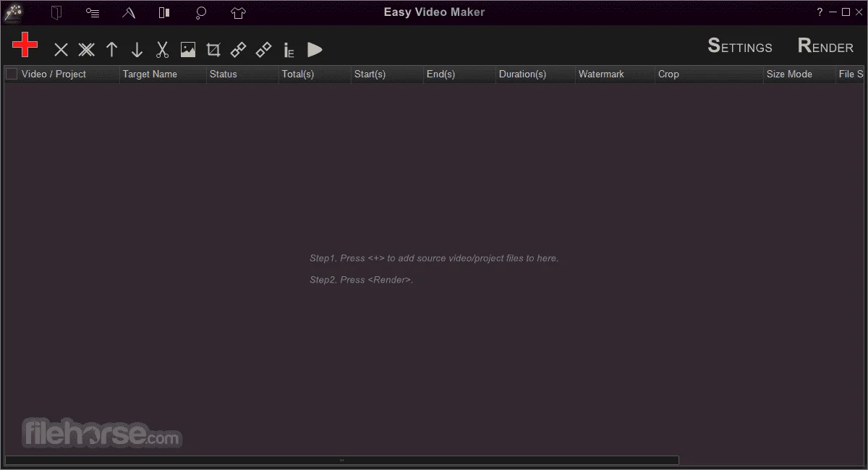Image resolution: width=868 pixels, height=470 pixels.
Task: Move item down with the down arrow
Action: [x=137, y=49]
